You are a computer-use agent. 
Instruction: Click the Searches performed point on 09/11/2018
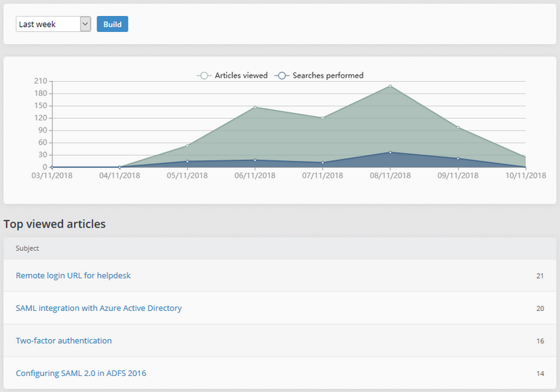458,159
